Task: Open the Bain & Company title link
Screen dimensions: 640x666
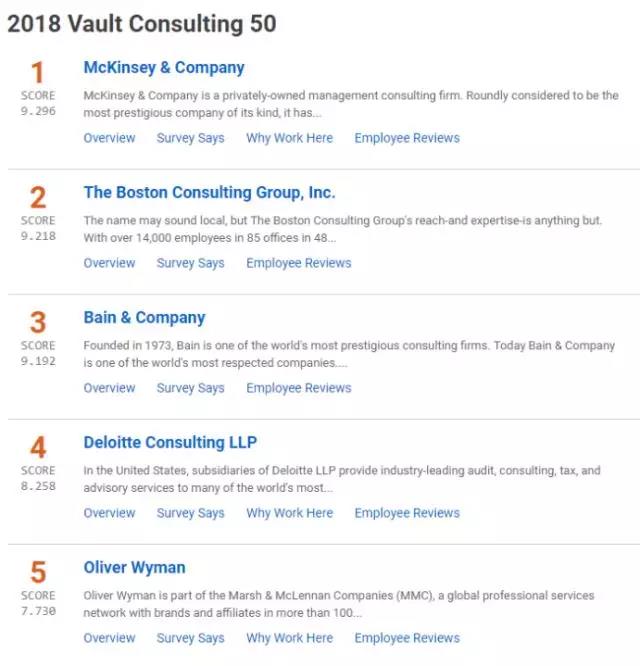Action: coord(144,318)
